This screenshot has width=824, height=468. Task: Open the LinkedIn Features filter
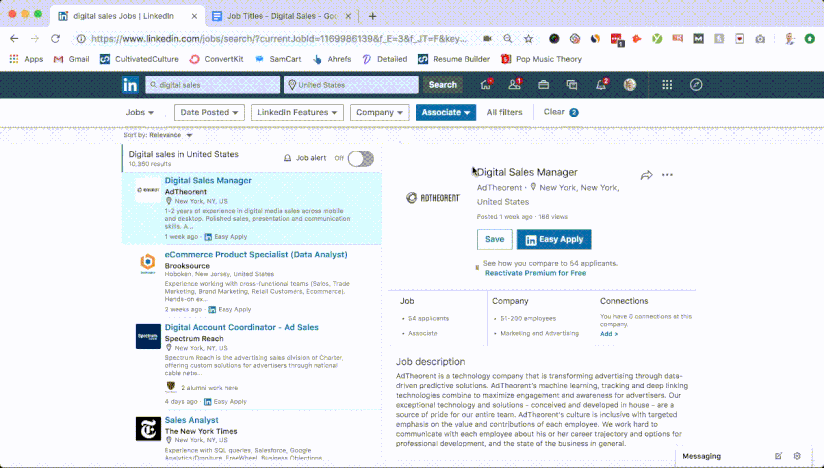(297, 112)
